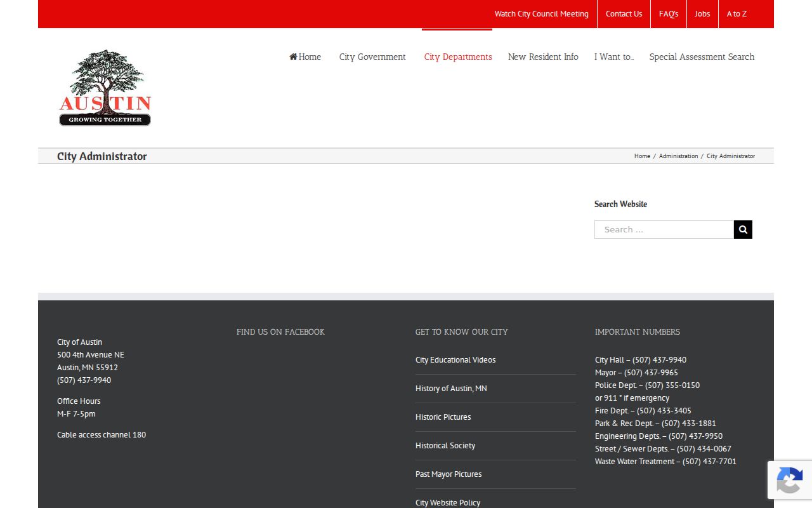This screenshot has height=508, width=812.
Task: Click the Home breadcrumb link
Action: click(x=642, y=156)
